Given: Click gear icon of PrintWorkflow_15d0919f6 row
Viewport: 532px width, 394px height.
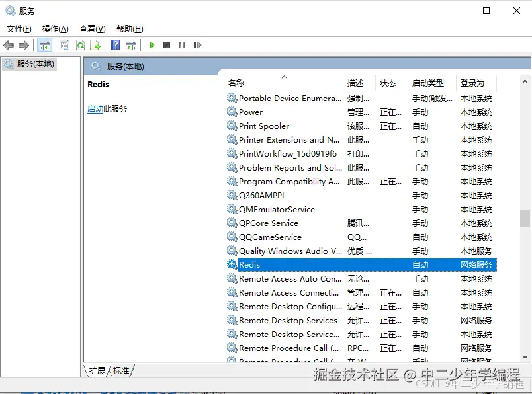Looking at the screenshot, I should 232,153.
